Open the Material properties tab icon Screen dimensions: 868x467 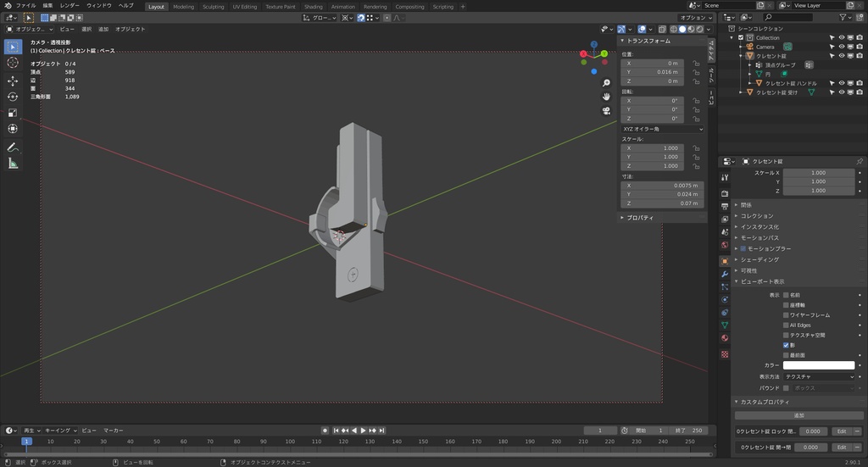pyautogui.click(x=725, y=338)
